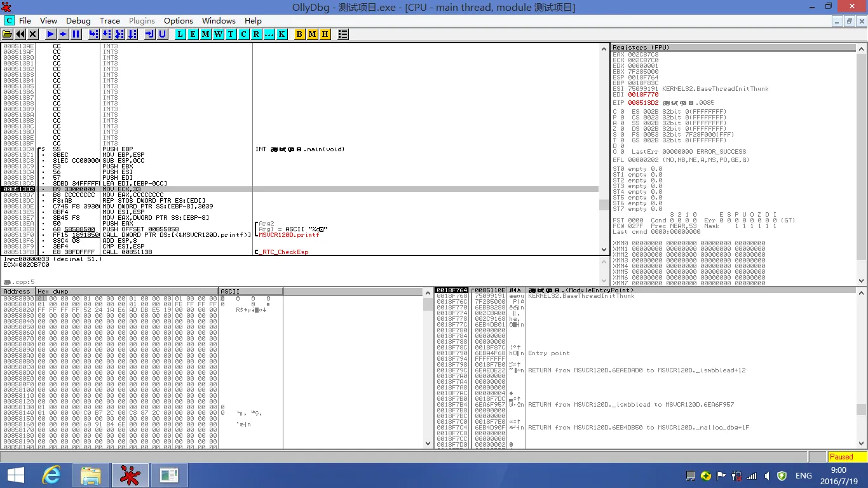Screen dimensions: 868x488
Task: Click the Open executable toolbar icon
Action: 8,34
